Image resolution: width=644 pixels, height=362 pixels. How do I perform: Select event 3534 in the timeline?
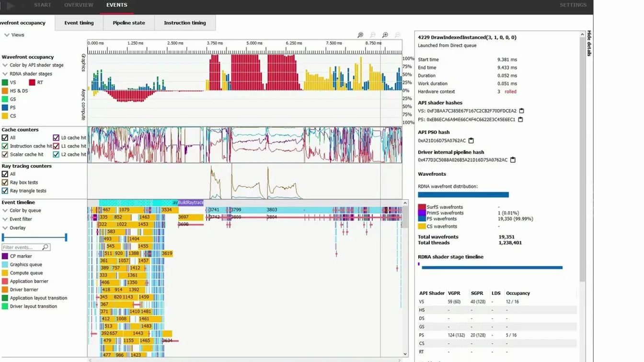(x=166, y=210)
